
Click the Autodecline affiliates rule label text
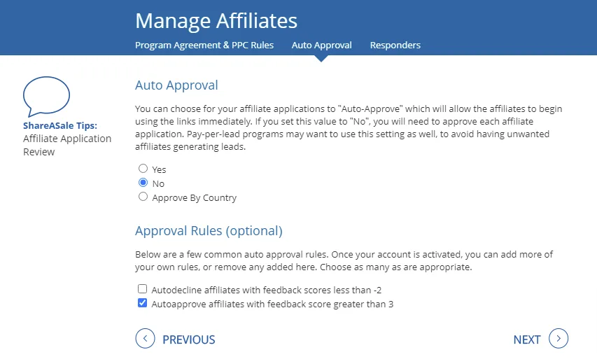click(x=267, y=290)
